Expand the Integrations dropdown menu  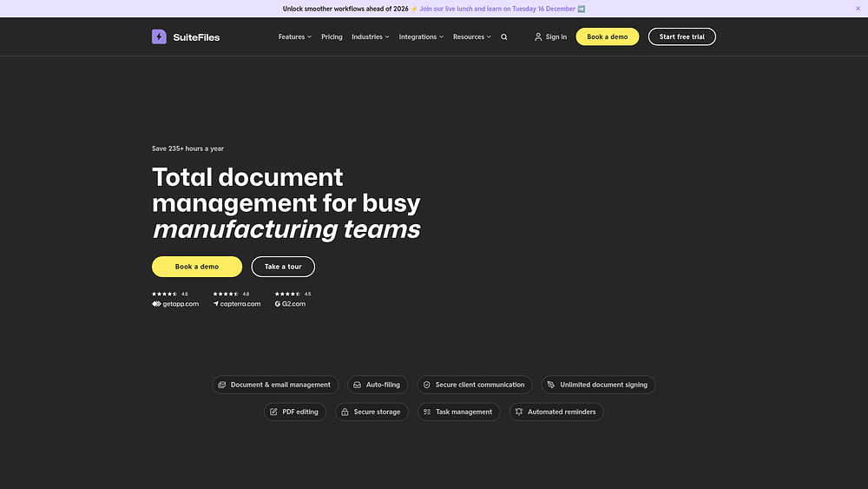[x=421, y=37]
